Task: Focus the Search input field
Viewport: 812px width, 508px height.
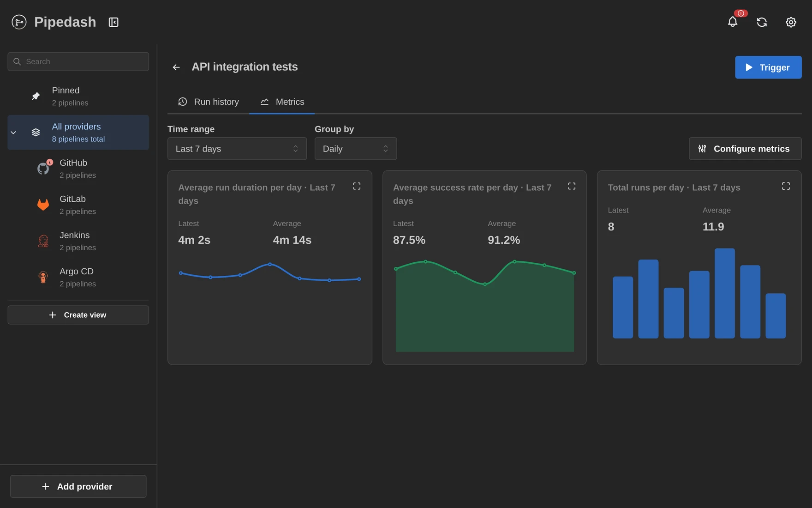Action: (78, 61)
